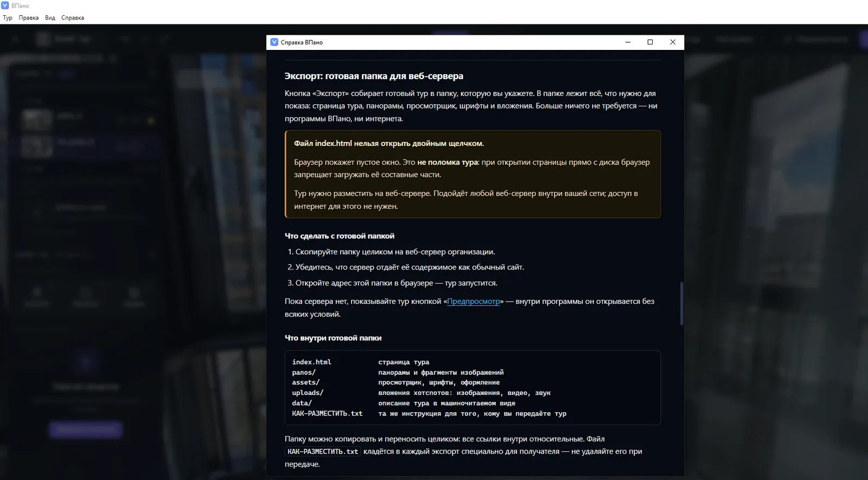The height and width of the screenshot is (480, 868).
Task: Click the description просмотрщик, шрифты, оформление
Action: pyautogui.click(x=439, y=383)
